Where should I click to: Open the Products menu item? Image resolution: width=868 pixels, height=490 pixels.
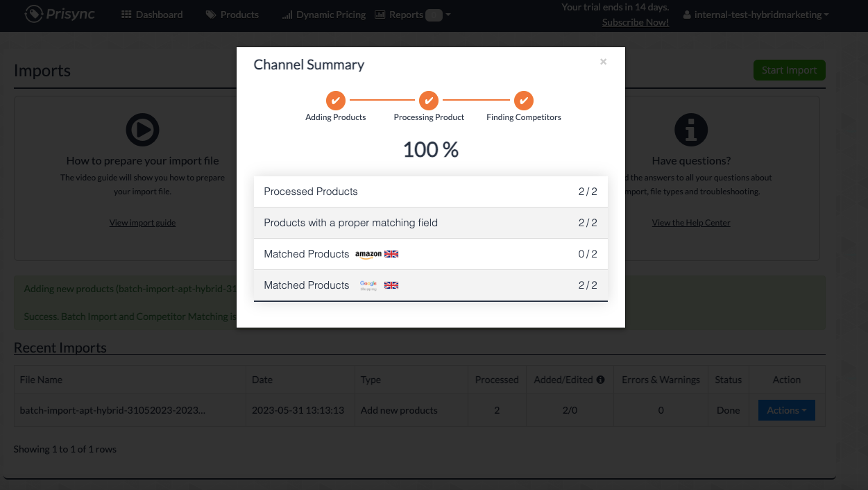pos(232,15)
